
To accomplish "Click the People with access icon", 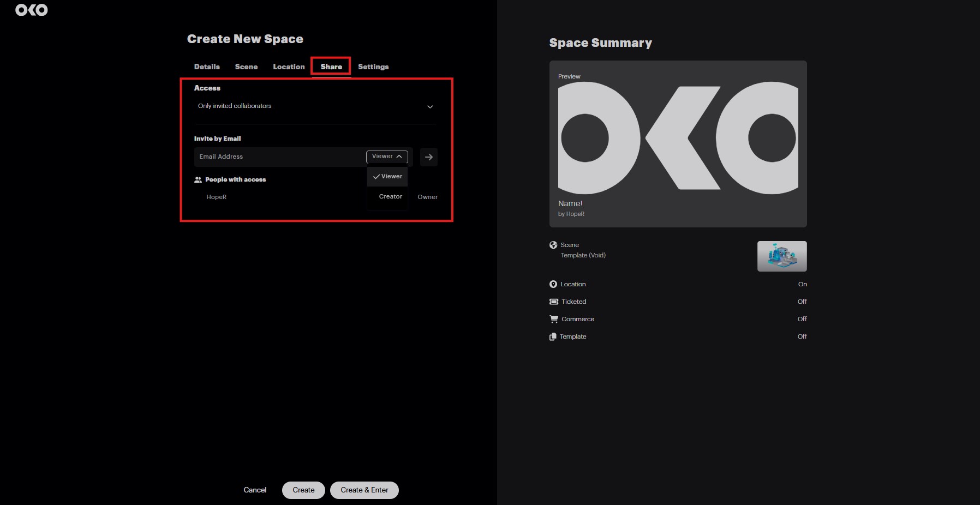I will [x=198, y=179].
